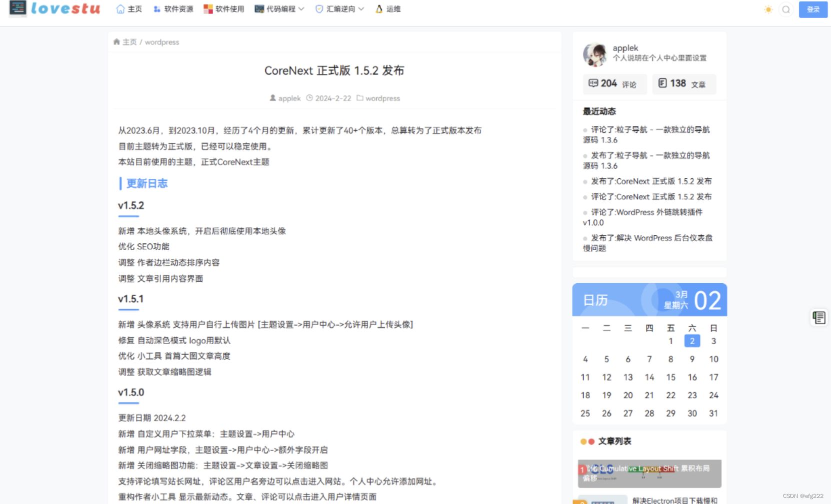Click the comments icon next to 204
The height and width of the screenshot is (504, 831).
pyautogui.click(x=593, y=83)
